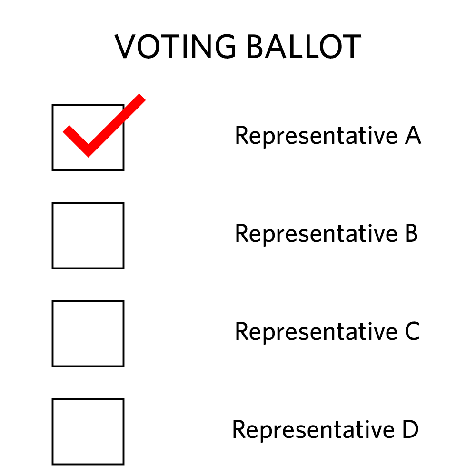This screenshot has width=476, height=476.
Task: Click the letter D after Representative
Action: point(411,429)
